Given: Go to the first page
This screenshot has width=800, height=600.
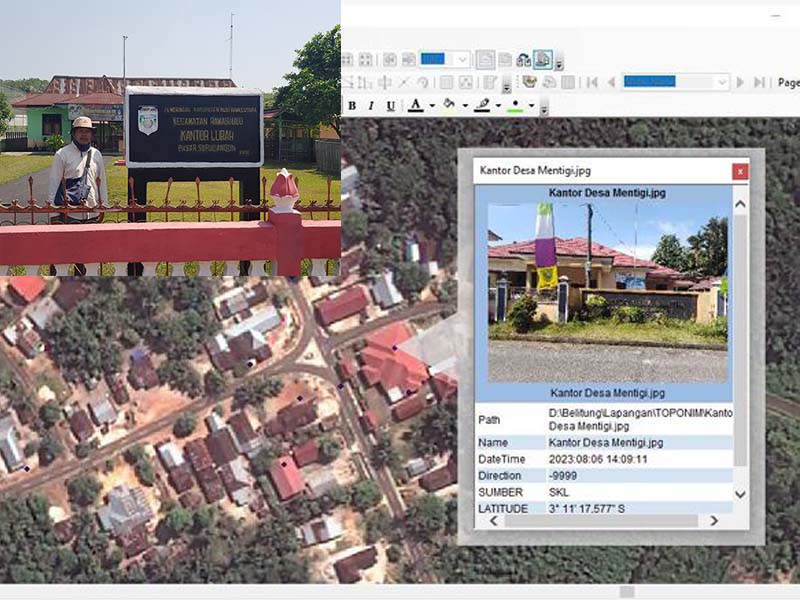Looking at the screenshot, I should (x=592, y=82).
